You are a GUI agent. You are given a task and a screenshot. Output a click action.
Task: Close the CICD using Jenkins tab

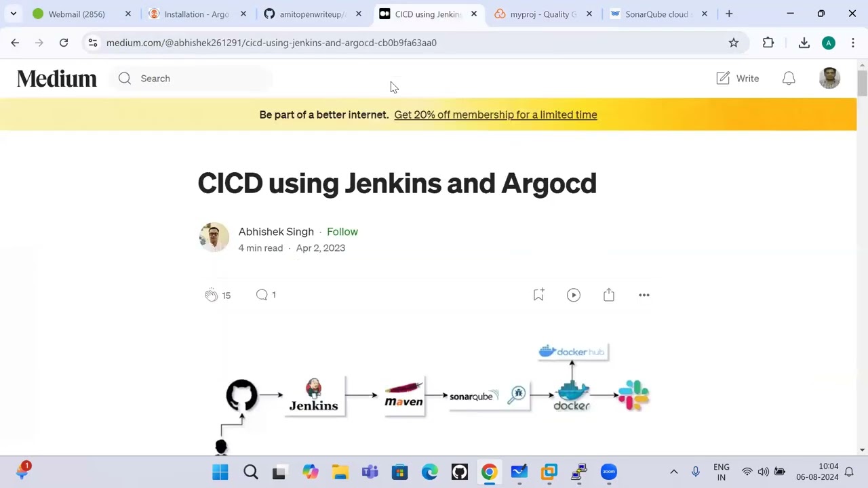tap(474, 14)
